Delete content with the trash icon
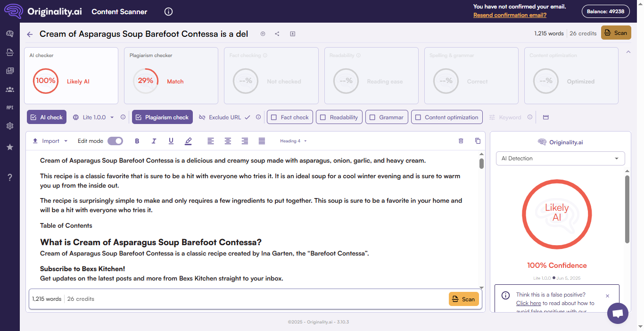 [x=461, y=141]
